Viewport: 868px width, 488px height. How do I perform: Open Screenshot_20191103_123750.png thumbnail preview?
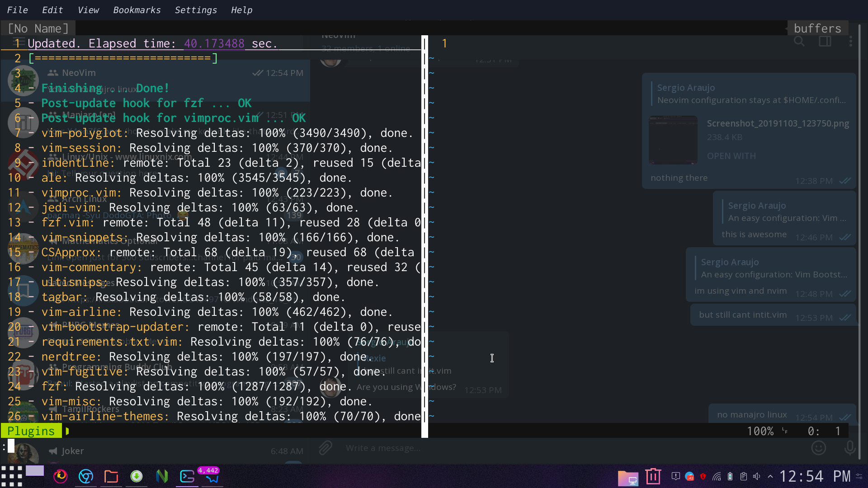pos(673,140)
